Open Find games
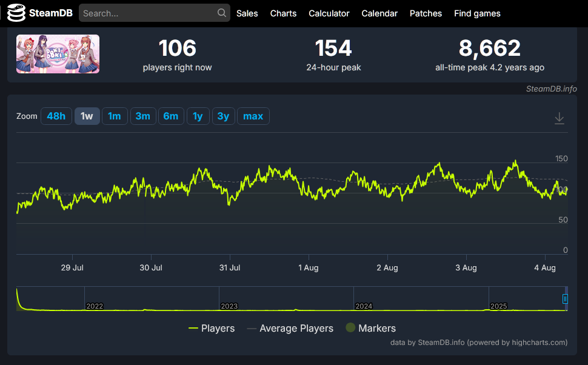Screen dimensions: 588x365 (477, 13)
